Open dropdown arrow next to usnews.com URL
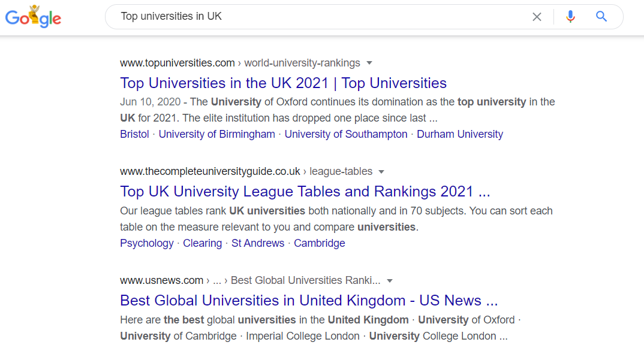 pos(390,280)
